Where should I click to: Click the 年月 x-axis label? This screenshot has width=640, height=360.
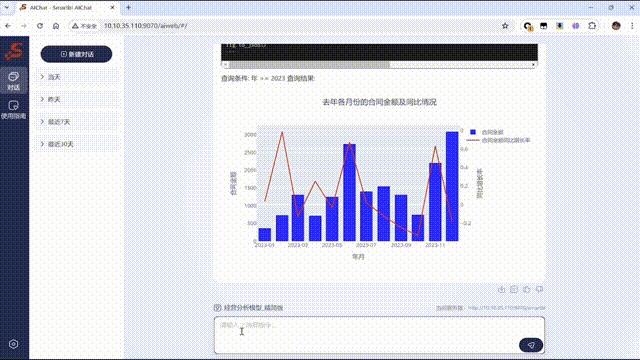tap(358, 257)
